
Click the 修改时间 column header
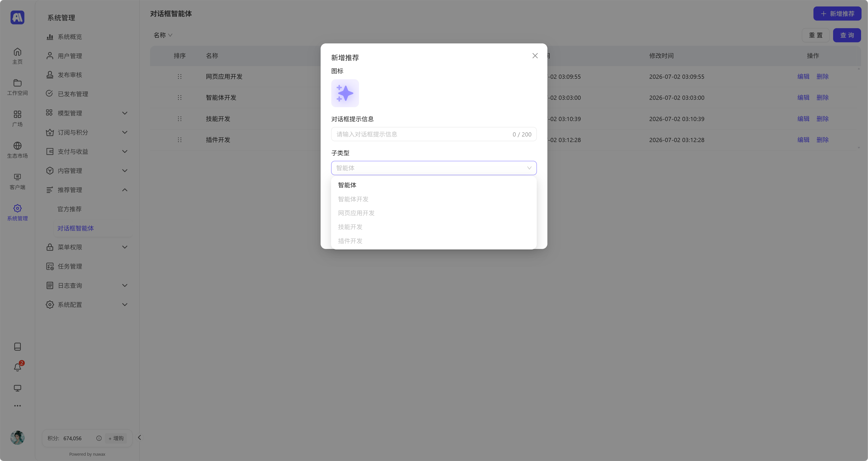pos(661,56)
